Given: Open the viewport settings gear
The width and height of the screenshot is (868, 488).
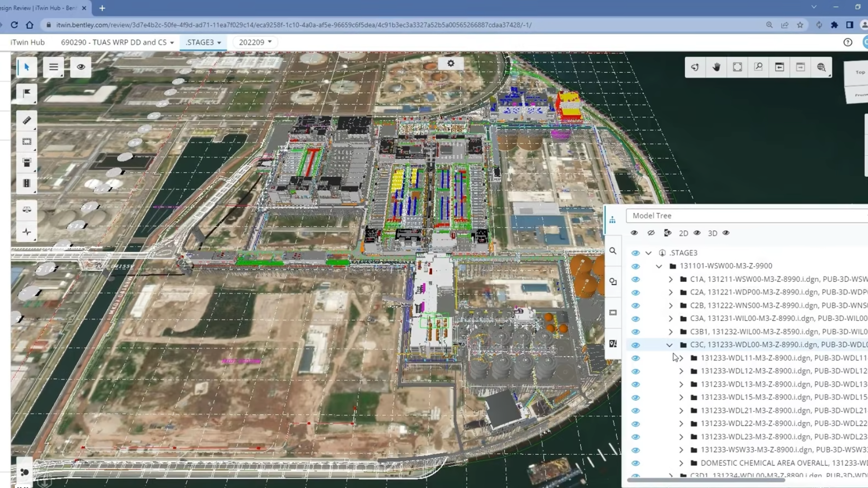Looking at the screenshot, I should (x=450, y=64).
